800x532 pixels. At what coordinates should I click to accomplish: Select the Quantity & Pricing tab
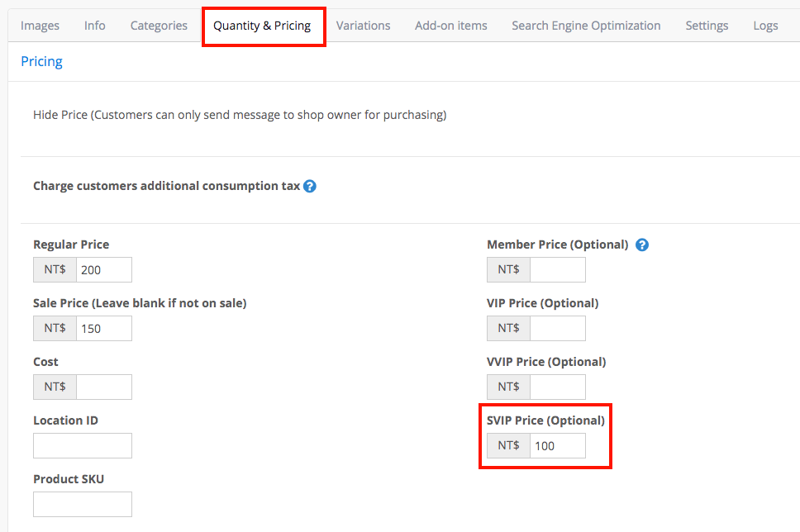pyautogui.click(x=262, y=26)
